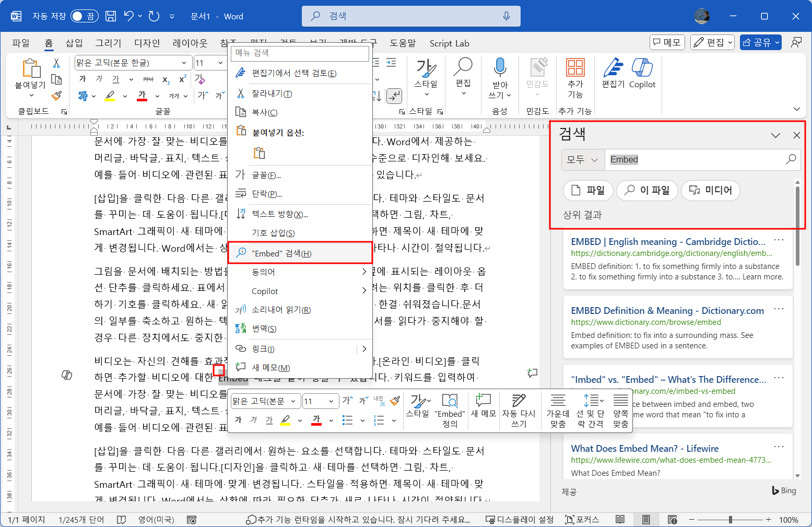
Task: Open the ribbon font size dropdown showing 11
Action: tap(220, 63)
